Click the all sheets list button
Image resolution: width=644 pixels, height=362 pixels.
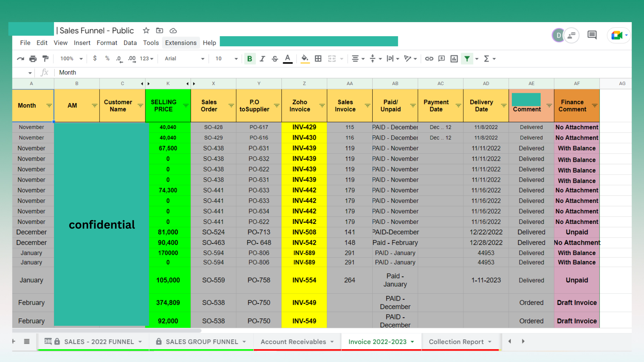tap(27, 342)
